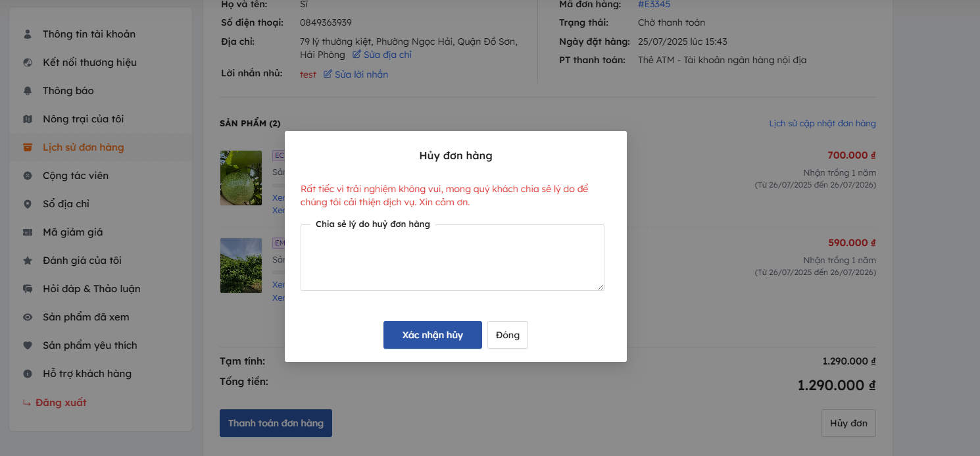Click the heart icon for Sản phẩm yêu thích
Viewport: 980px width, 456px height.
[x=27, y=345]
